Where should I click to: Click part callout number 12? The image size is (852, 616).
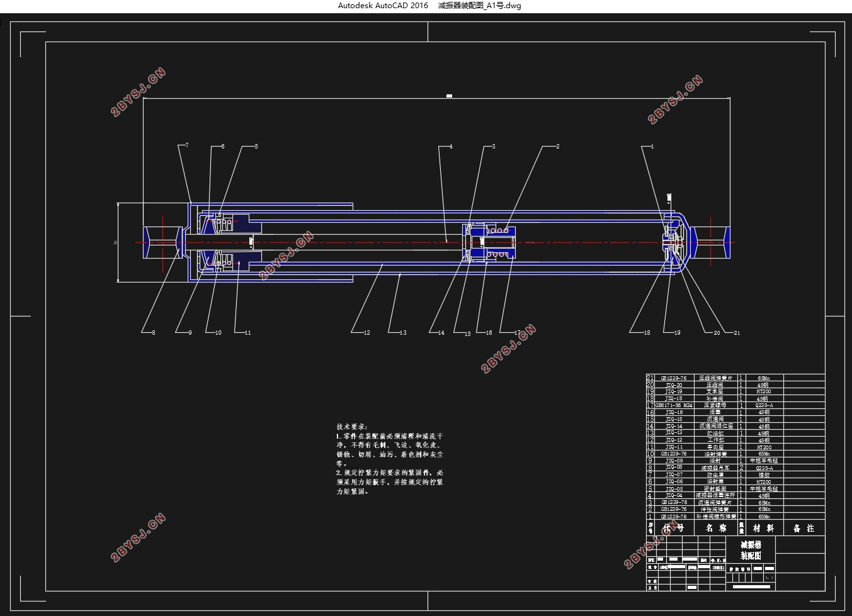tap(367, 333)
